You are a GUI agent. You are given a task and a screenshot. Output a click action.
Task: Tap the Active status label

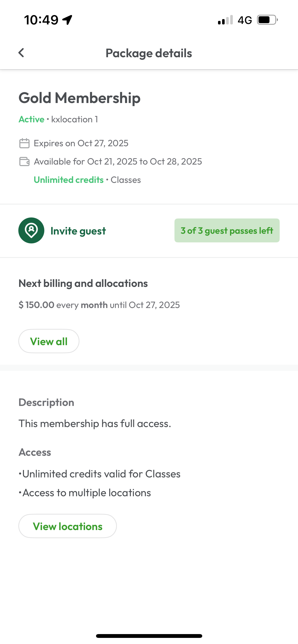[x=32, y=119]
